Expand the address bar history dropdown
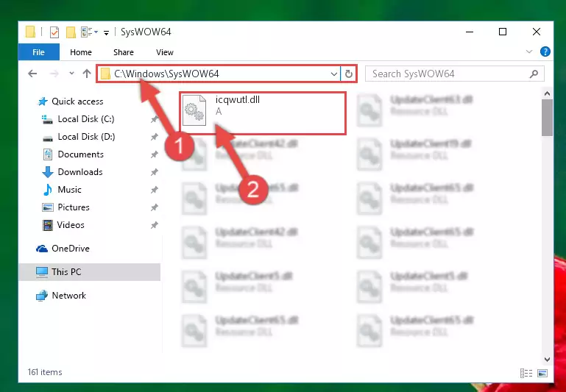 (x=334, y=74)
